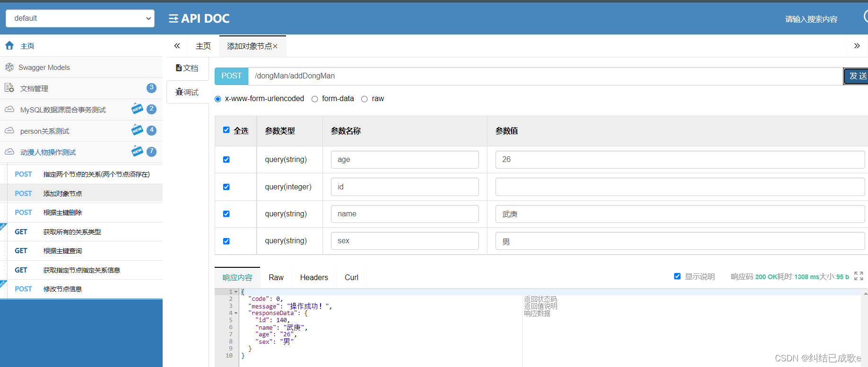This screenshot has height=367, width=868.
Task: Click the home icon in sidebar
Action: point(9,45)
